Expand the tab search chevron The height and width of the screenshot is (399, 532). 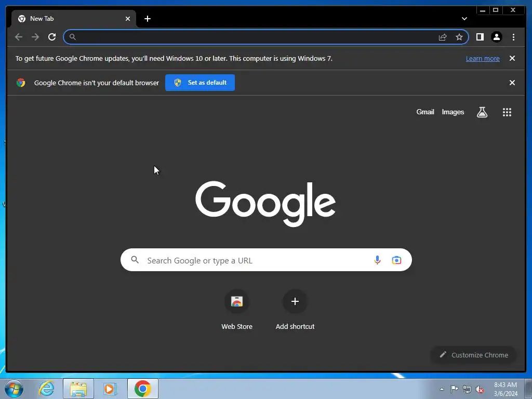pos(464,19)
